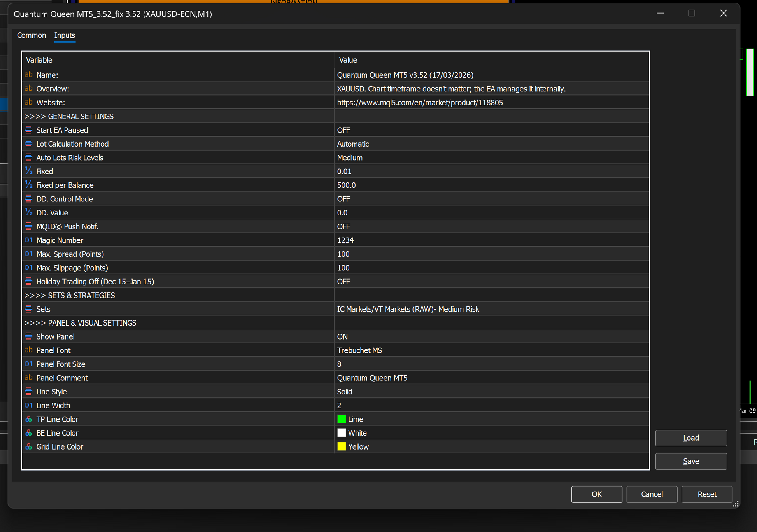Viewport: 757px width, 532px height.
Task: Click the color icon beside TP Line Color
Action: click(28, 419)
